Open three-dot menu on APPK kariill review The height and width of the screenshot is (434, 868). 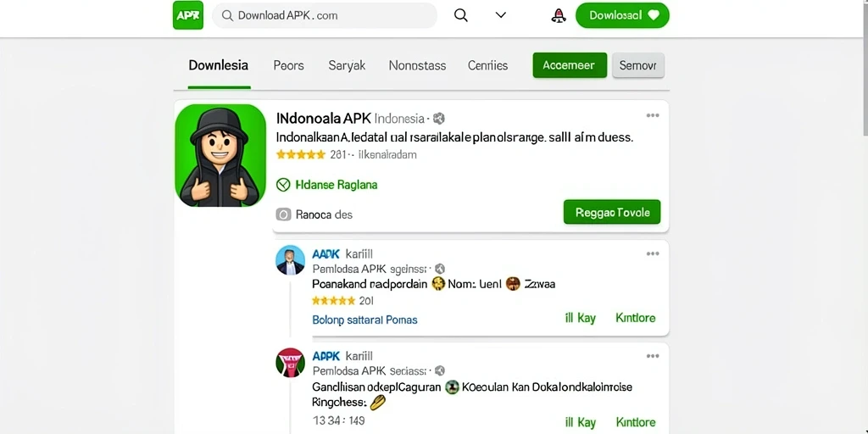(x=653, y=356)
